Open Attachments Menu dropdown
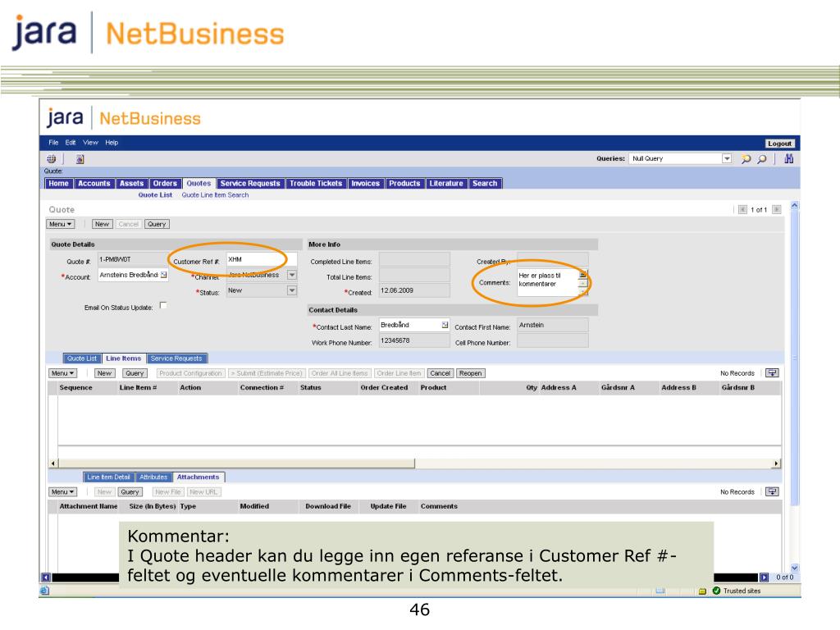The height and width of the screenshot is (630, 840). [62, 492]
